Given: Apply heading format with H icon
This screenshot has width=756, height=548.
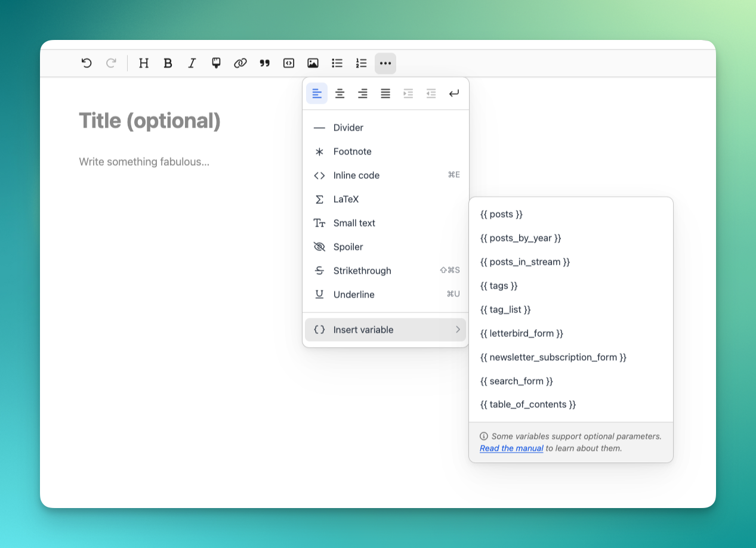Looking at the screenshot, I should click(x=144, y=63).
